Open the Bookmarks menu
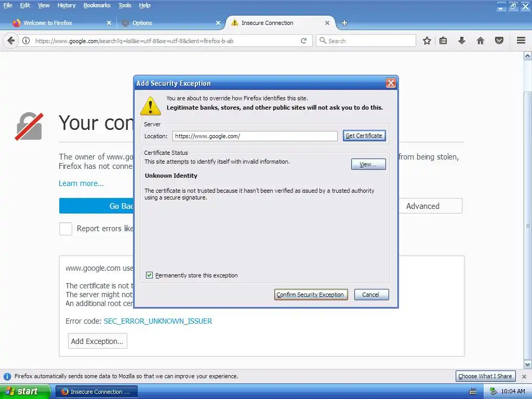Viewport: 532px width, 399px height. [97, 5]
